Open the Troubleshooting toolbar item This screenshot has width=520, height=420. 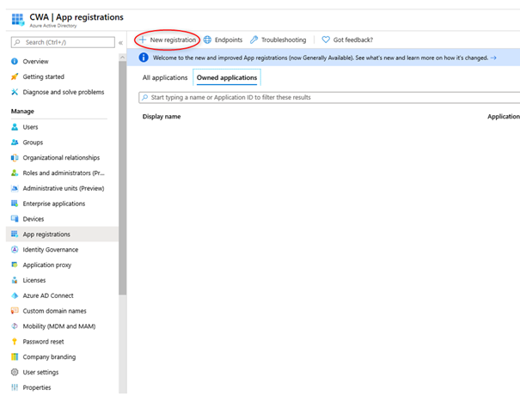(278, 40)
